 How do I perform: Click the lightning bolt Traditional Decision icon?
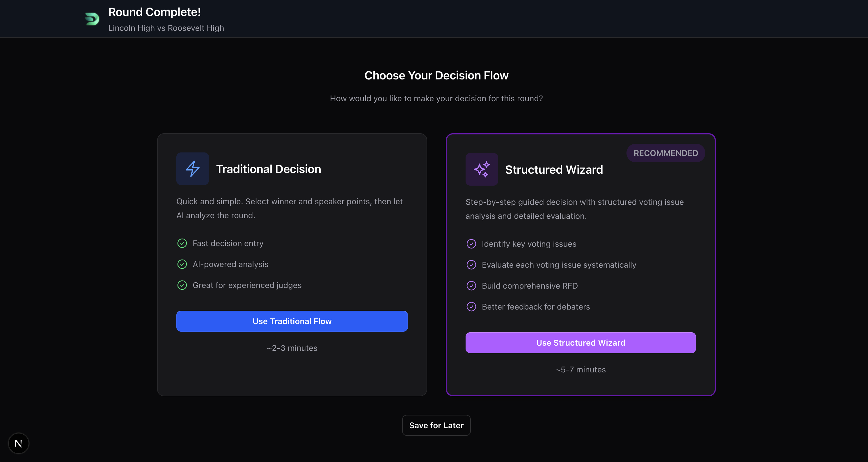point(192,168)
